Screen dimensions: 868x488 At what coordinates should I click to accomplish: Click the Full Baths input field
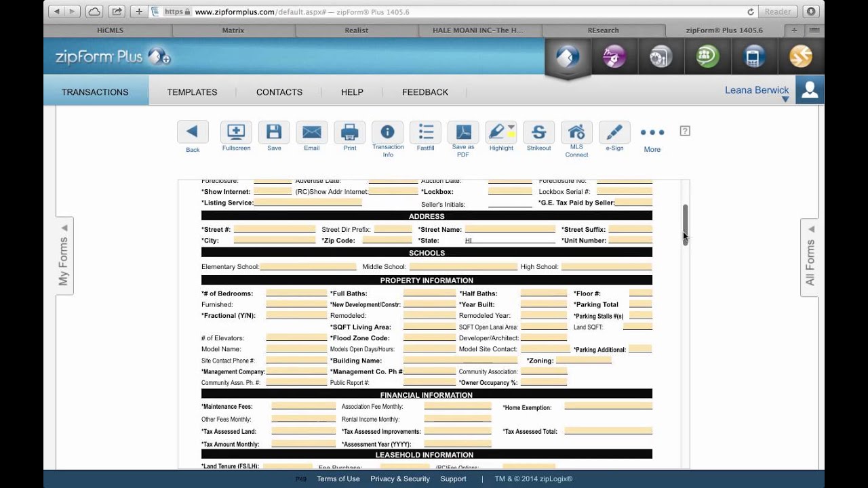429,293
